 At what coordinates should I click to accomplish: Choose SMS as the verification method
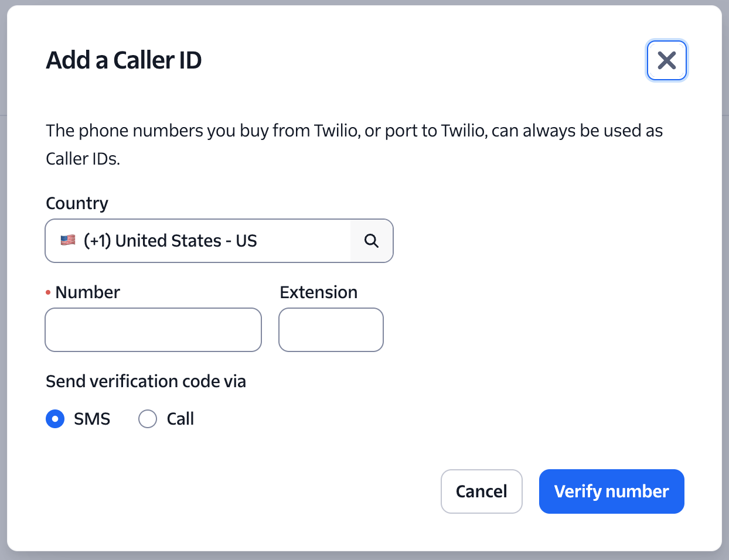pos(54,418)
